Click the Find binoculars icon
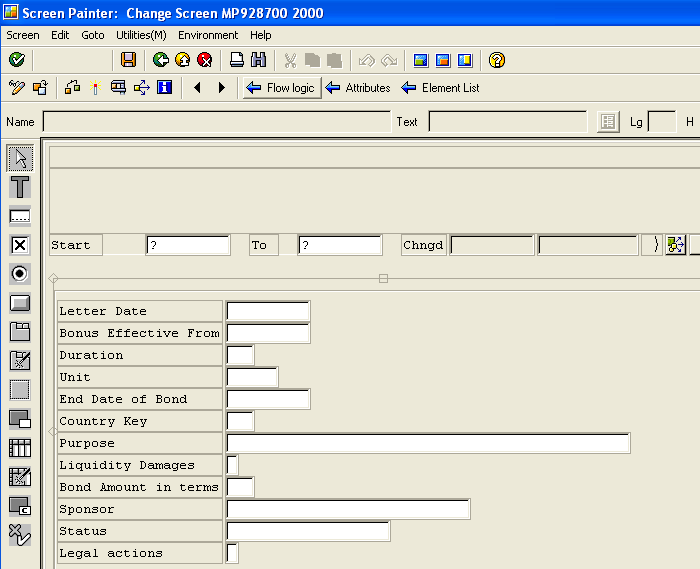This screenshot has width=700, height=569. (x=258, y=60)
